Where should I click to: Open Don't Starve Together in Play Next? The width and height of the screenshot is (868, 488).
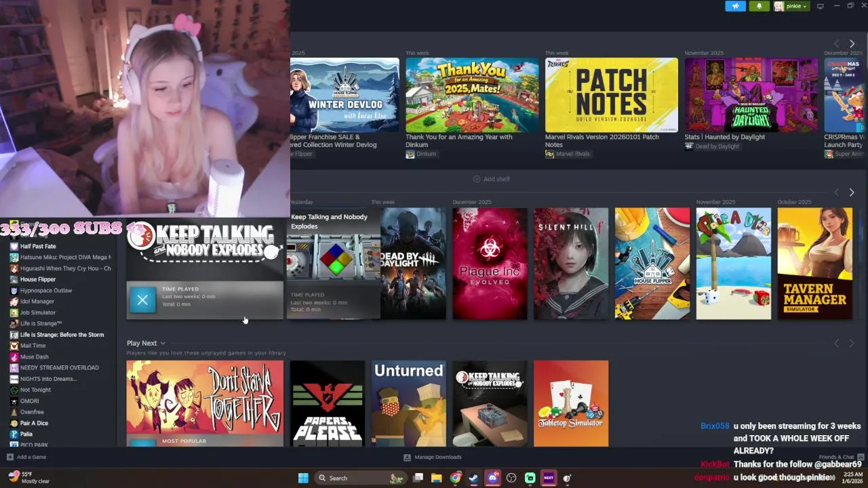pos(205,403)
